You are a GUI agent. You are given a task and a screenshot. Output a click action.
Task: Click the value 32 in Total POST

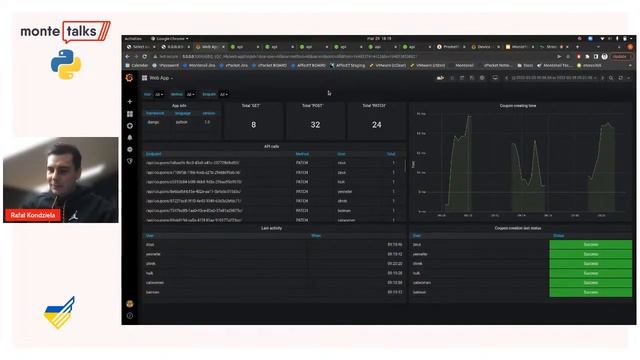[315, 125]
